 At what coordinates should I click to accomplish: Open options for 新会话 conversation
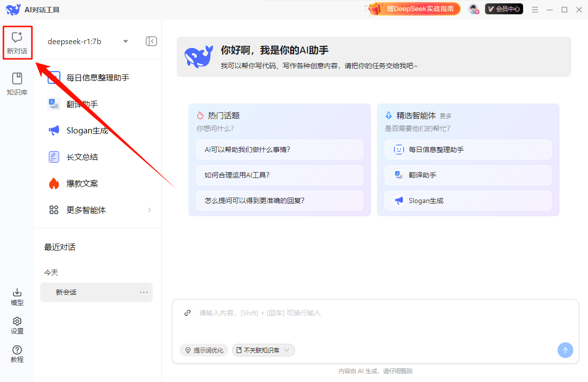144,292
